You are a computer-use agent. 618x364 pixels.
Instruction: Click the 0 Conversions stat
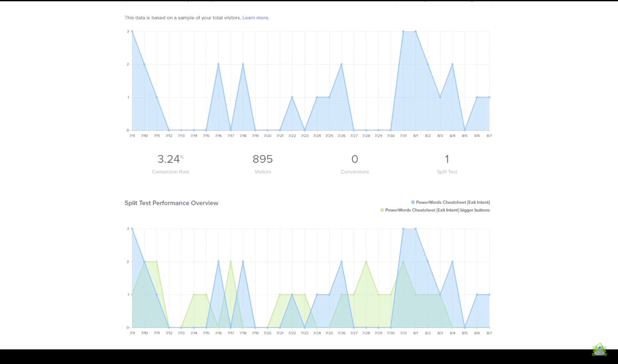coord(354,159)
